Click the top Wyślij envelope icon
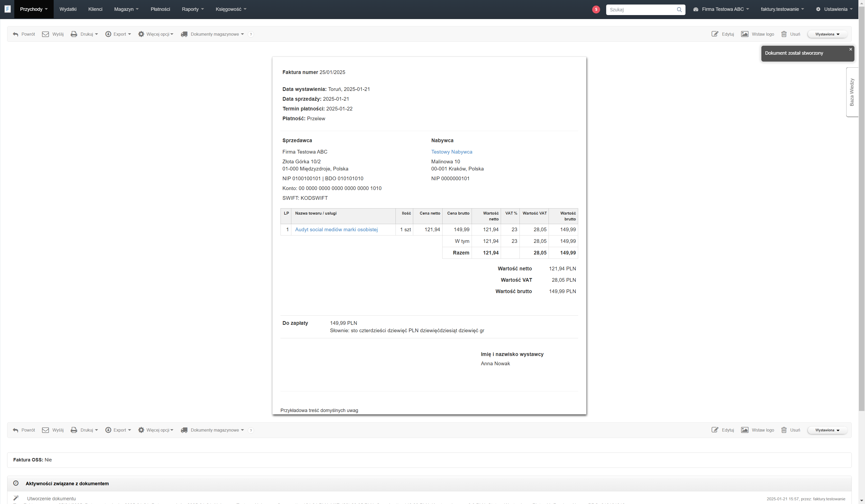This screenshot has width=865, height=504. (x=45, y=34)
